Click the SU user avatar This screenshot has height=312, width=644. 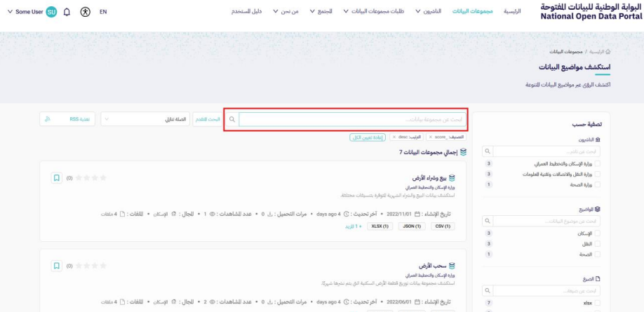(x=51, y=12)
